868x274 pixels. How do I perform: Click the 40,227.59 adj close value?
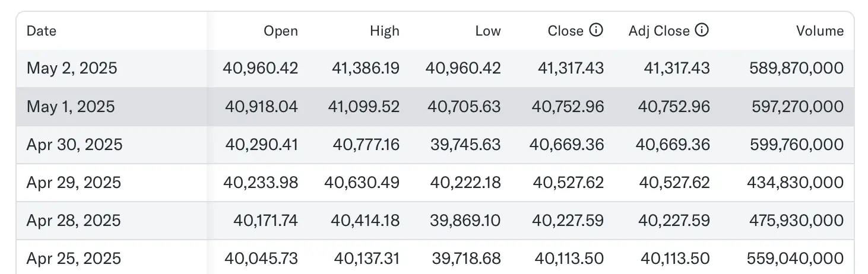tap(674, 221)
